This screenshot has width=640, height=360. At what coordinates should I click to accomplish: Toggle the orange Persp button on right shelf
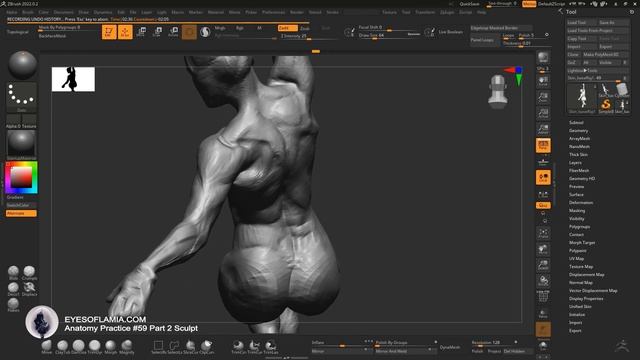coord(543,145)
